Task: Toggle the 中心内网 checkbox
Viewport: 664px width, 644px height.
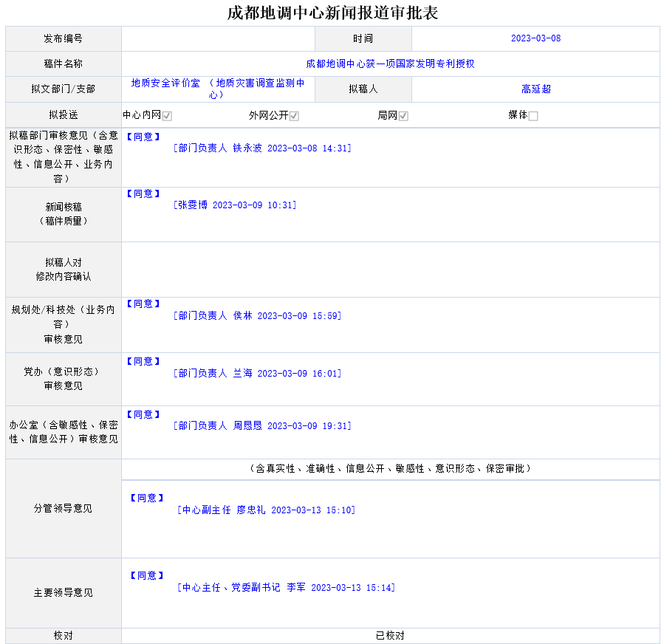Action: coord(168,116)
